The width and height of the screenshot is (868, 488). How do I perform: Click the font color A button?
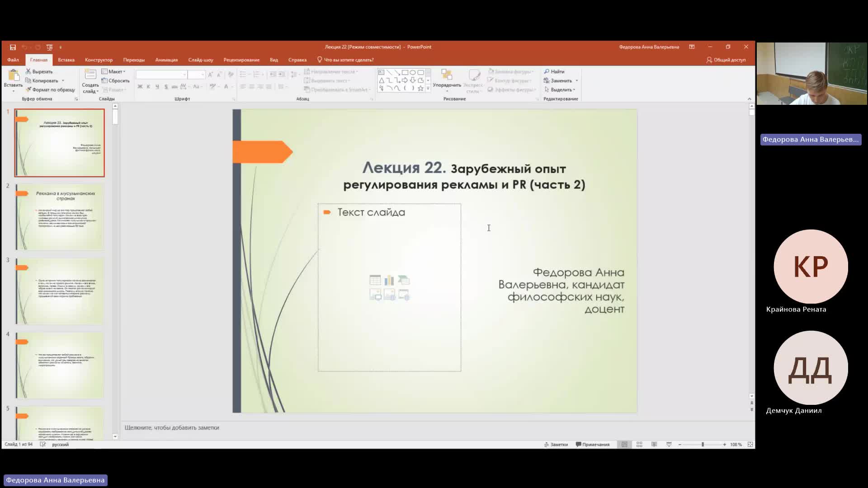click(226, 86)
